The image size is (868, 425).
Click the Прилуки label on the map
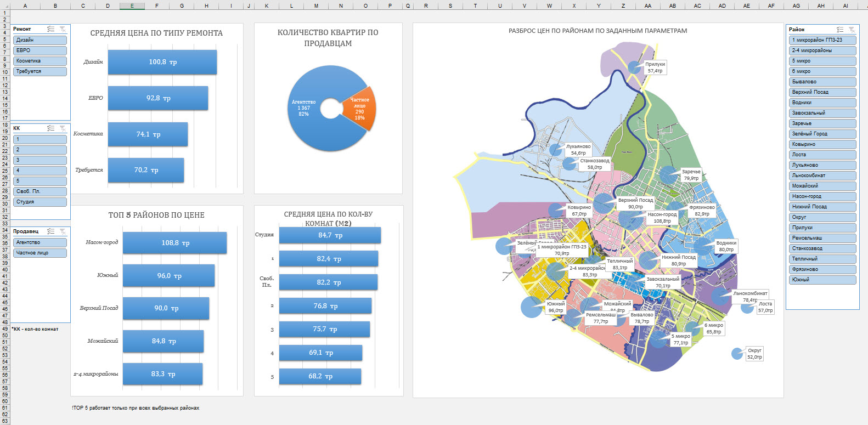coord(655,67)
